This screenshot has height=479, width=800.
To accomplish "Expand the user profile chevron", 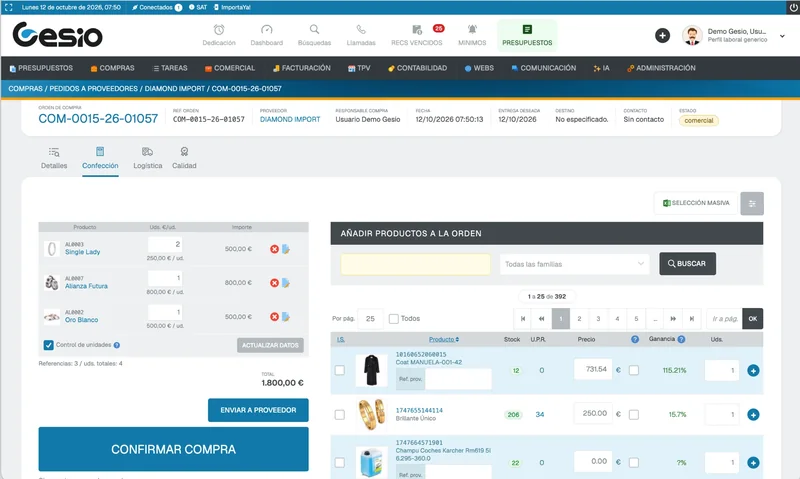I will pos(782,36).
